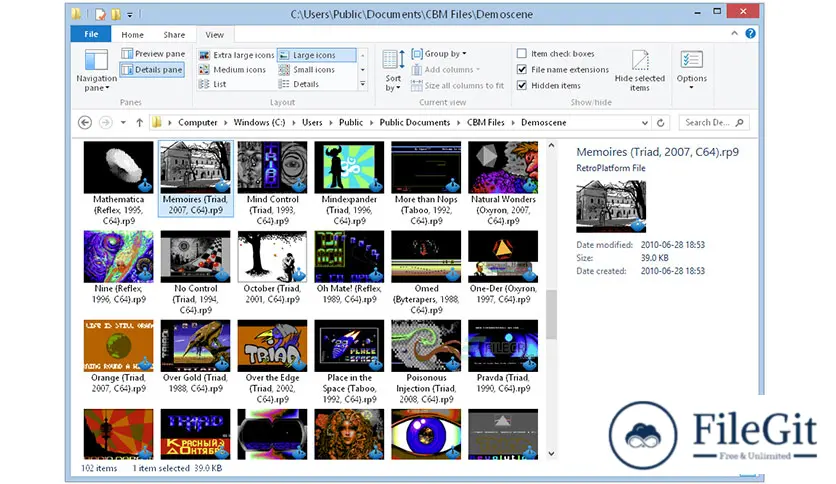Screen dimensions: 836x484
Task: Open Help with the question mark icon
Action: pos(750,34)
